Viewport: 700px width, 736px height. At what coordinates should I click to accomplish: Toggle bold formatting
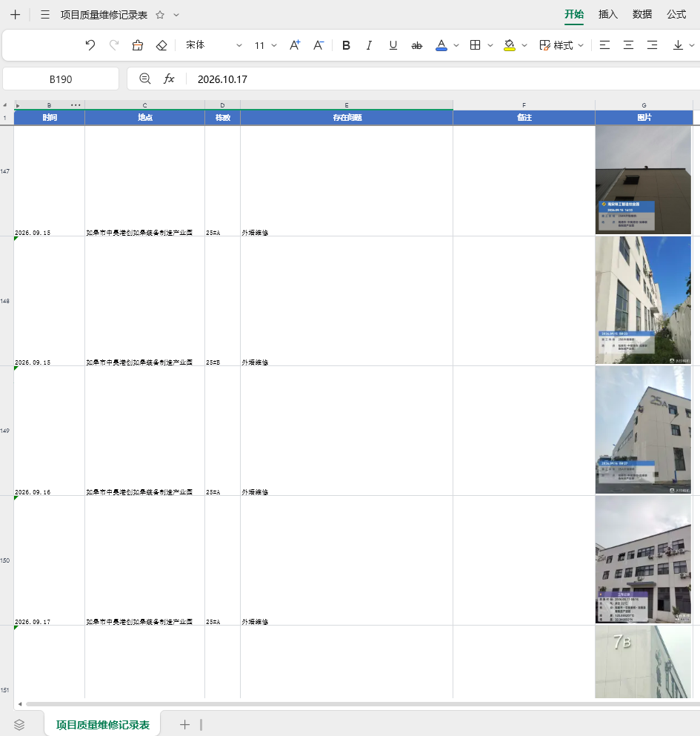[x=346, y=45]
